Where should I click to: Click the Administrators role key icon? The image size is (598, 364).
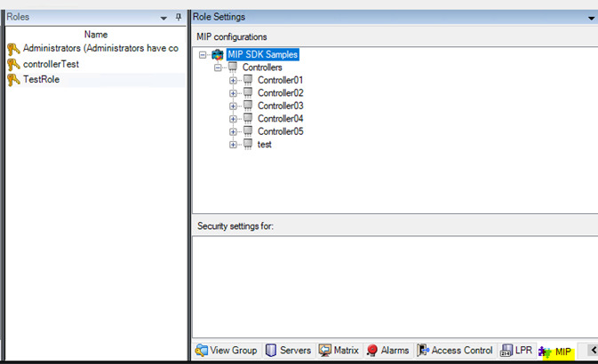point(13,49)
